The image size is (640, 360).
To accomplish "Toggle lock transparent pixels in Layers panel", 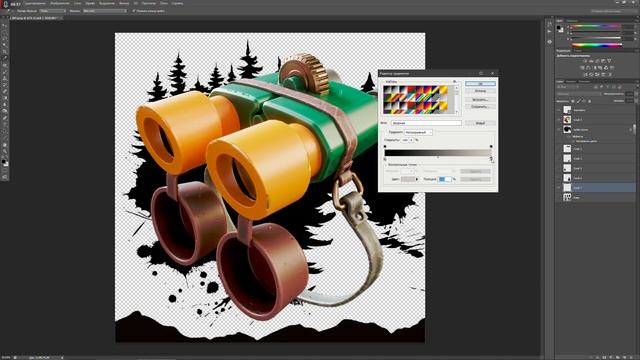I will [573, 101].
